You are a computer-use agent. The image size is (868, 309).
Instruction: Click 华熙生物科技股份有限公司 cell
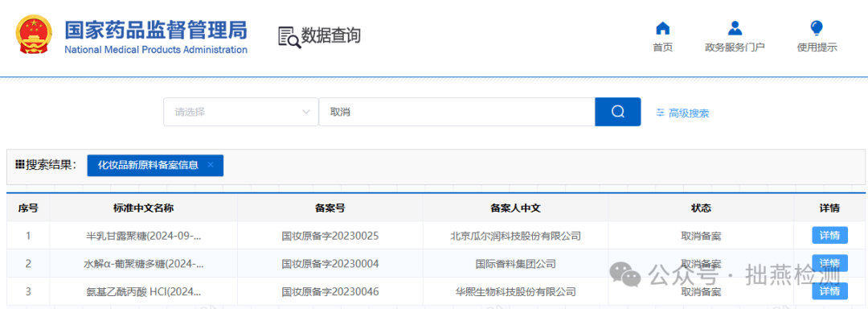[x=515, y=291]
